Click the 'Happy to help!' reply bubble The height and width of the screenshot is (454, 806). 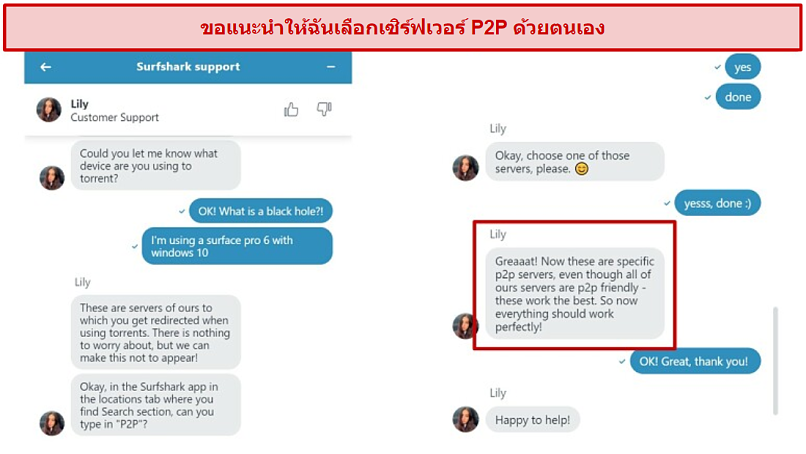pos(533,420)
